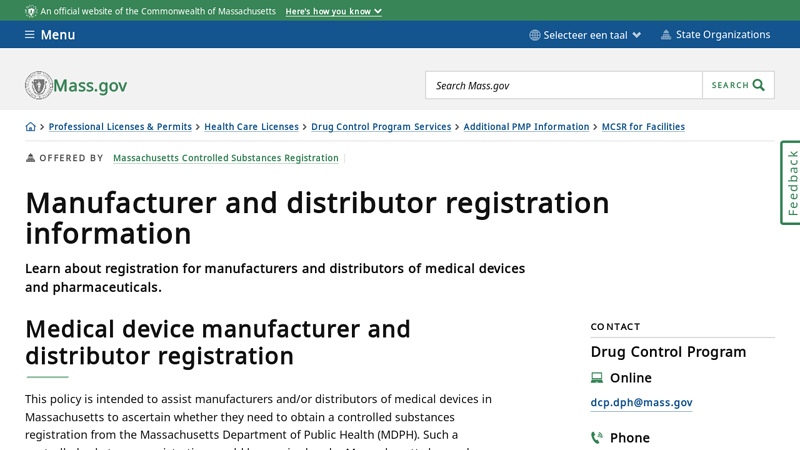
Task: Click the SEARCH button label
Action: [x=730, y=85]
